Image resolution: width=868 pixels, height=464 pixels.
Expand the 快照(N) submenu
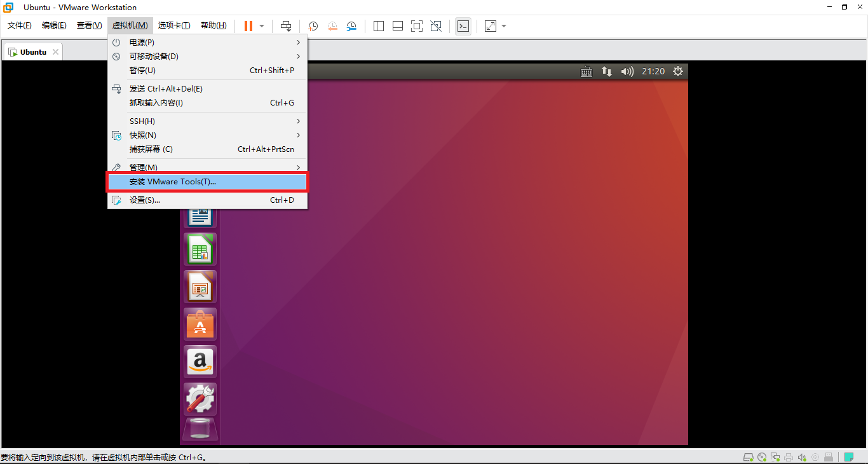coord(208,135)
